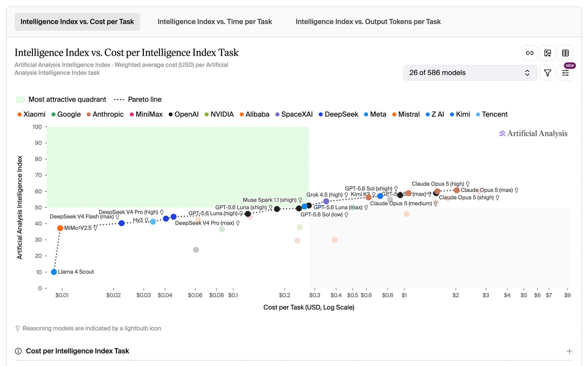The width and height of the screenshot is (588, 366).
Task: Click the Google legend label
Action: click(69, 114)
